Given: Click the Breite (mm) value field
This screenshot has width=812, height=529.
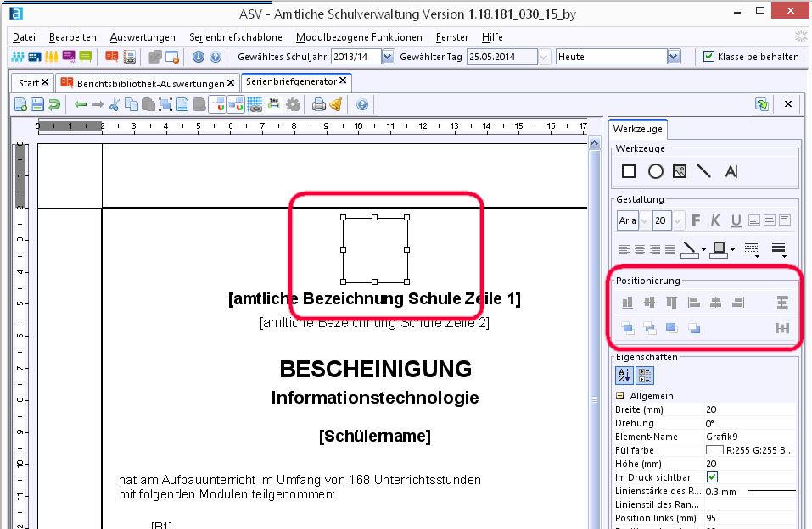Looking at the screenshot, I should coord(750,409).
